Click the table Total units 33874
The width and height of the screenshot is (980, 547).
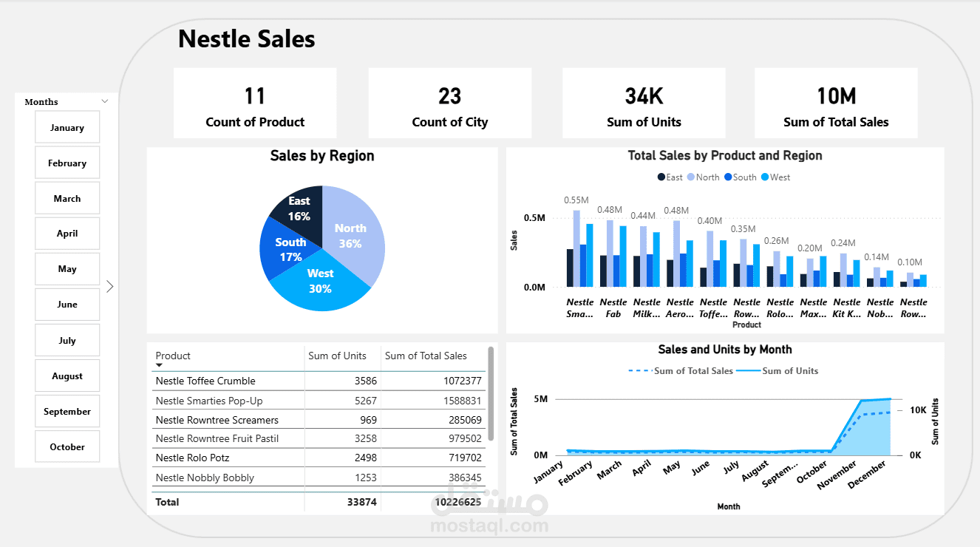click(362, 502)
